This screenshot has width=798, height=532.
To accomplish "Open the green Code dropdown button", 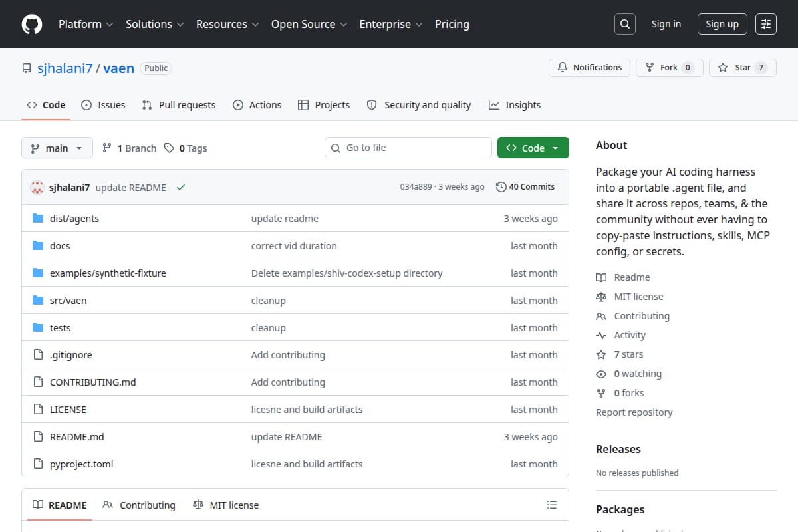I will click(x=533, y=148).
